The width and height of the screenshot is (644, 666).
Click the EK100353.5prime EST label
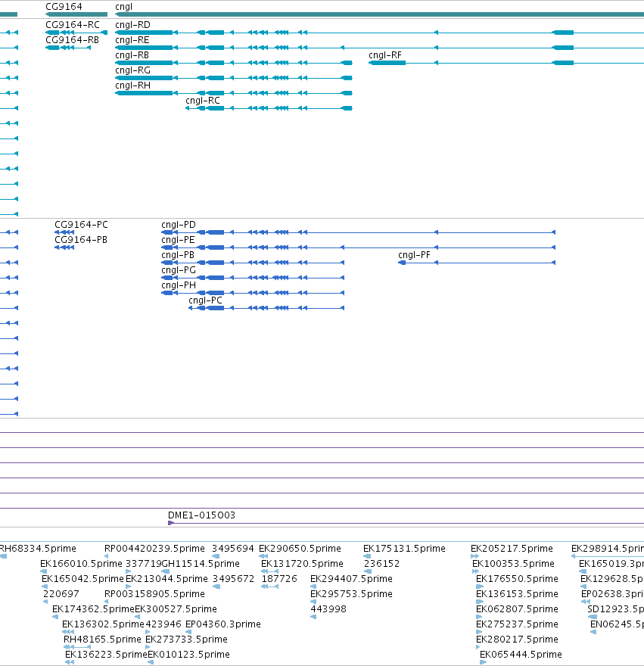[x=514, y=564]
